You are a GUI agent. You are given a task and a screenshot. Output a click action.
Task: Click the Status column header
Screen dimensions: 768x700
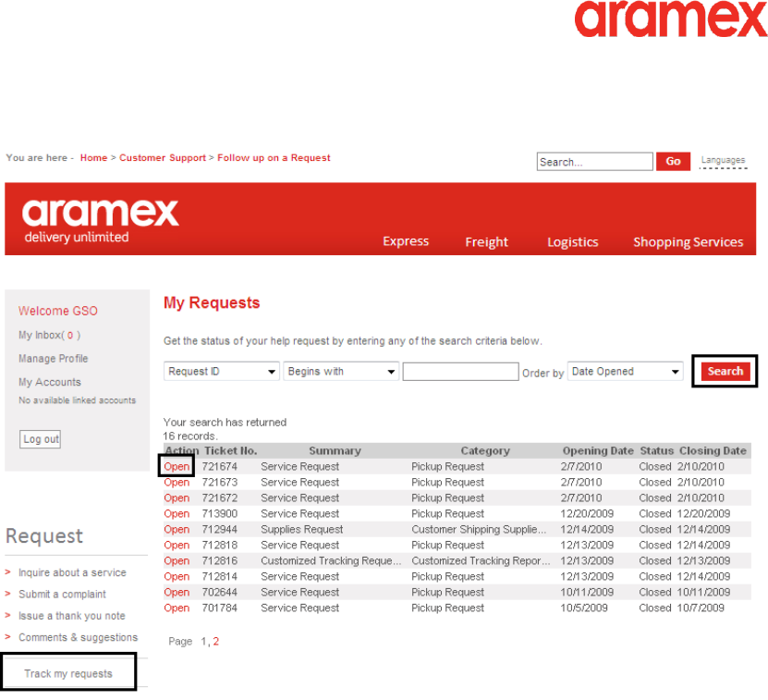[657, 451]
